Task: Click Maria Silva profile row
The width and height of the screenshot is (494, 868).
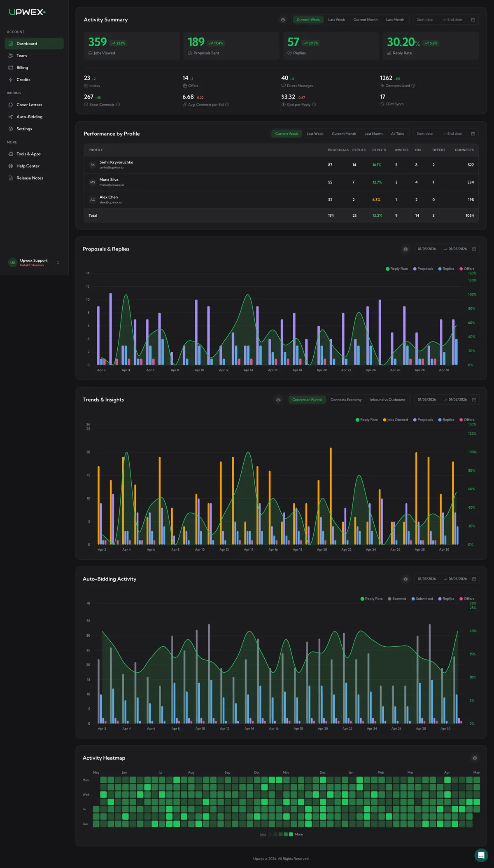Action: [281, 182]
